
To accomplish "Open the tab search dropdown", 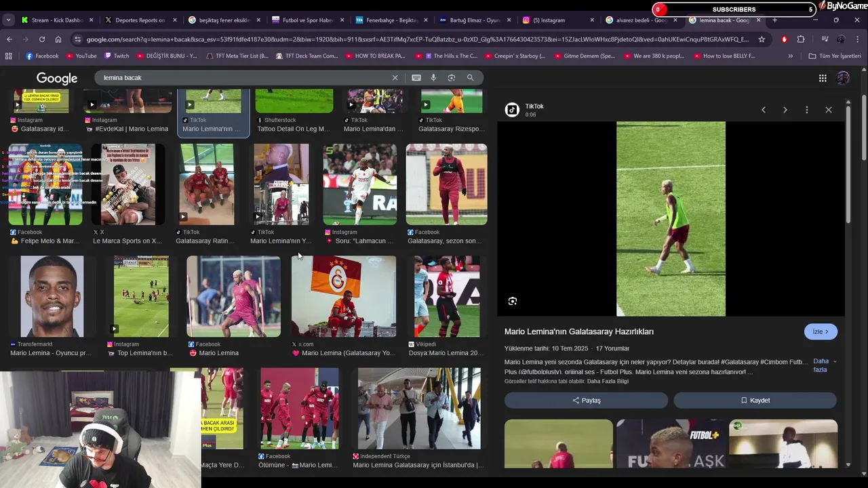I will point(8,20).
